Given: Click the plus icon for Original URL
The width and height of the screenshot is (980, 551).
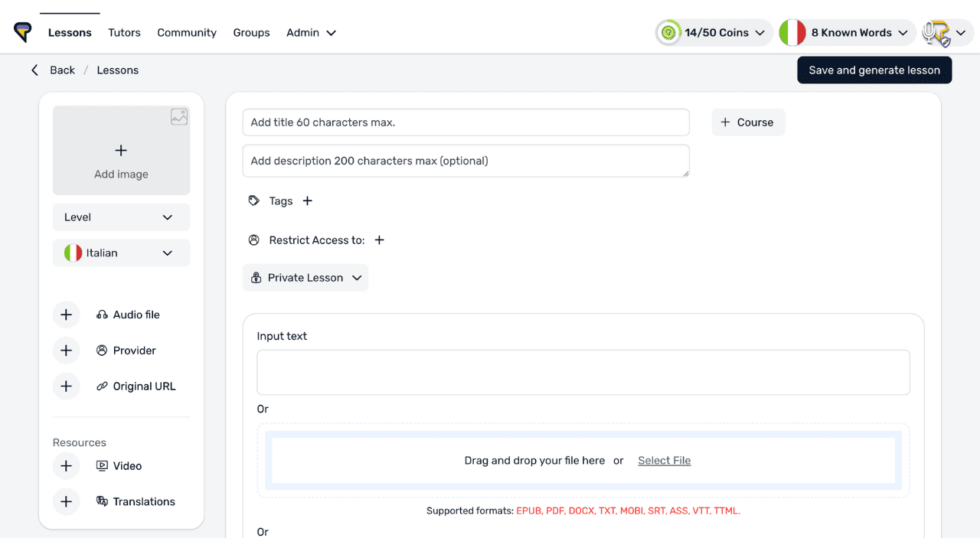Looking at the screenshot, I should click(67, 386).
